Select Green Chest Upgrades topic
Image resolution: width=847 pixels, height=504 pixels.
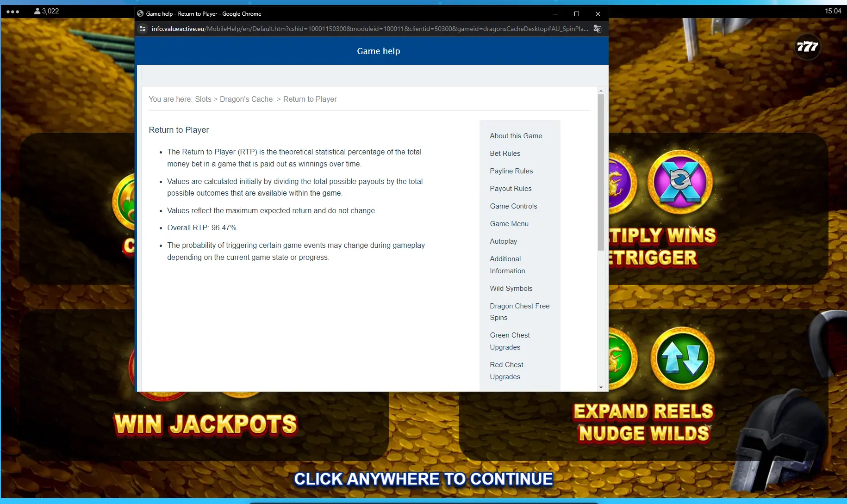pyautogui.click(x=510, y=341)
